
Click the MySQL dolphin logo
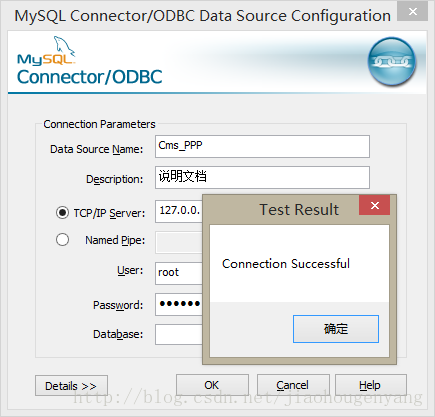point(46,50)
